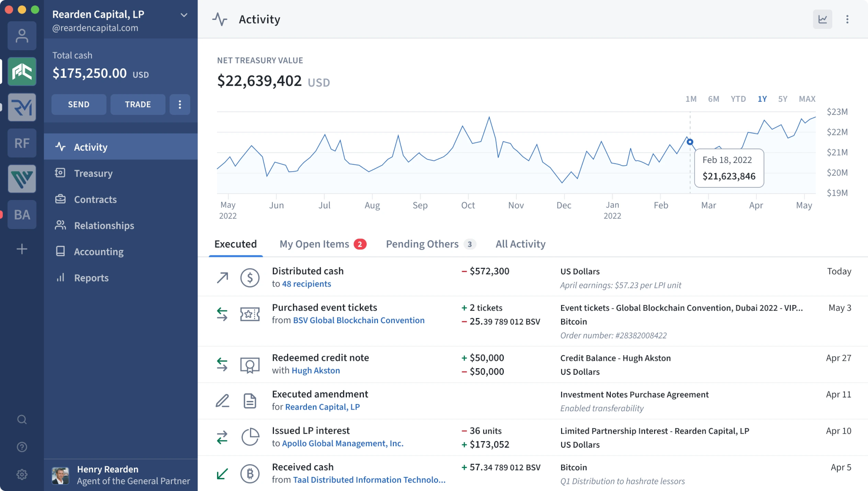Toggle MAX chart time range
Viewport: 868px width, 491px height.
807,98
